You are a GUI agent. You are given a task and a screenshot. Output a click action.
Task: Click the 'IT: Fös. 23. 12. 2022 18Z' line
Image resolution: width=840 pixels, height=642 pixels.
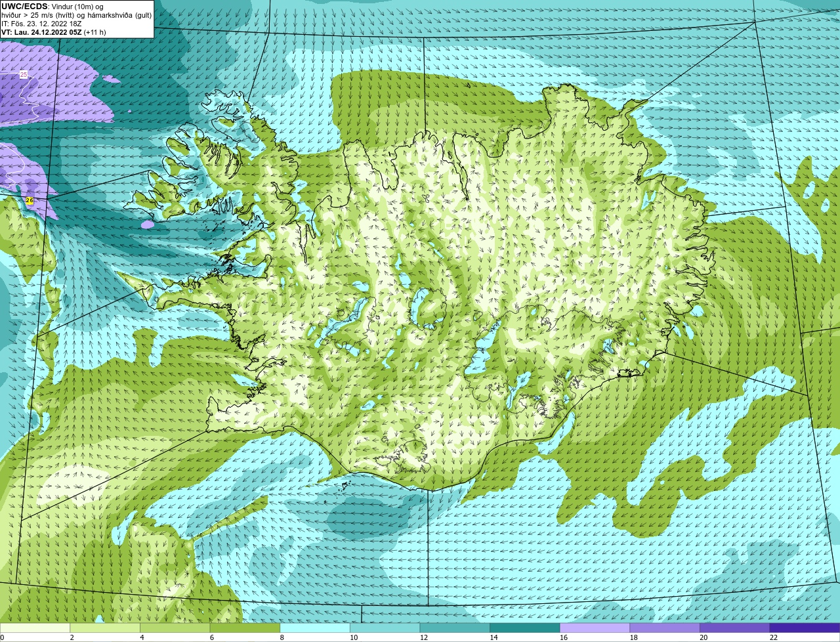41,24
